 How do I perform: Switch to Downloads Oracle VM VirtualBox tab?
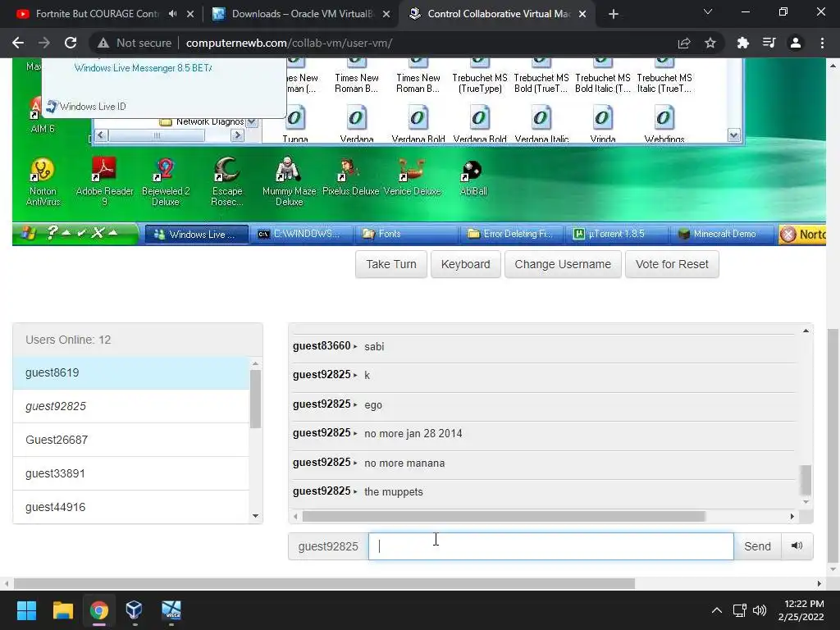[x=302, y=14]
